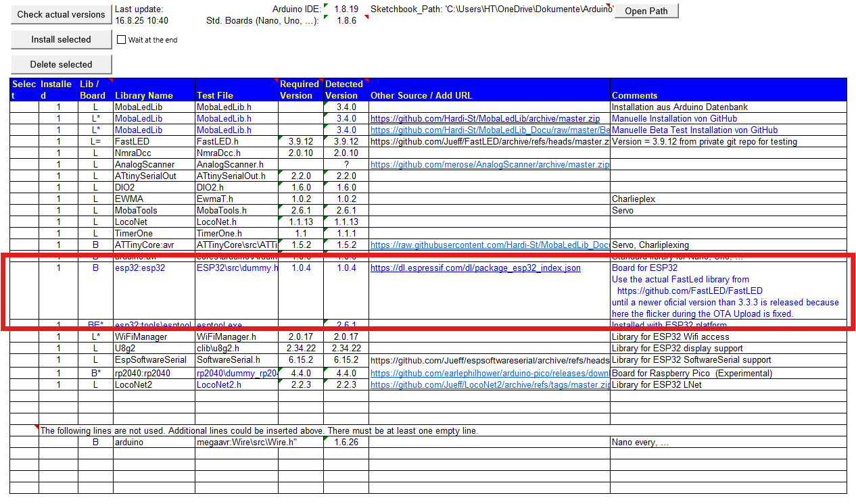
Task: Open the AnalogScanner GitHub archive link
Action: pyautogui.click(x=490, y=165)
